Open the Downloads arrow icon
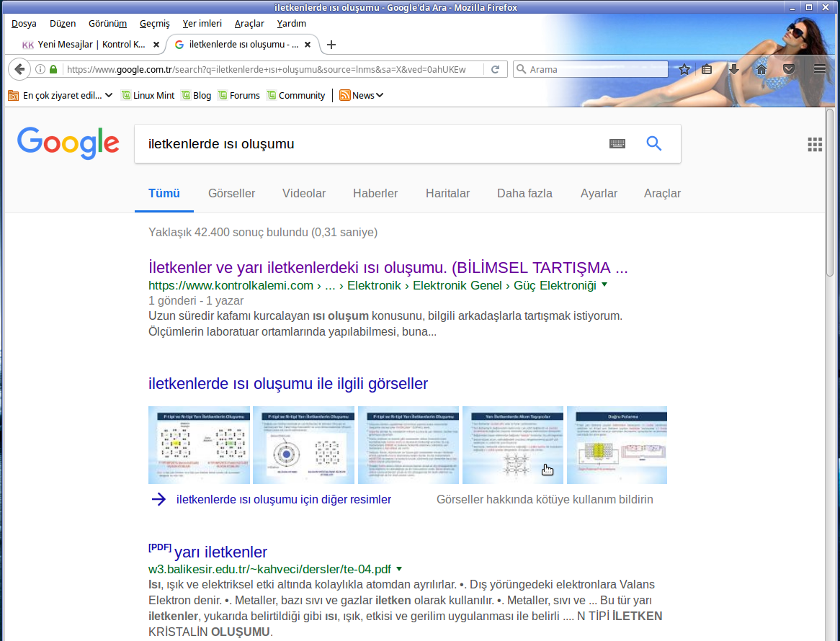Screen dimensions: 840x641 (x=734, y=69)
